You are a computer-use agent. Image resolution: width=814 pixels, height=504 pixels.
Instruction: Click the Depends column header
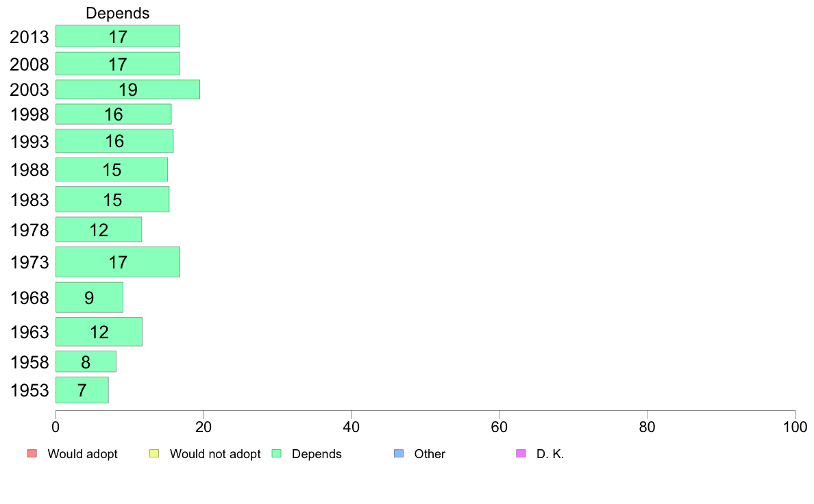coord(118,13)
